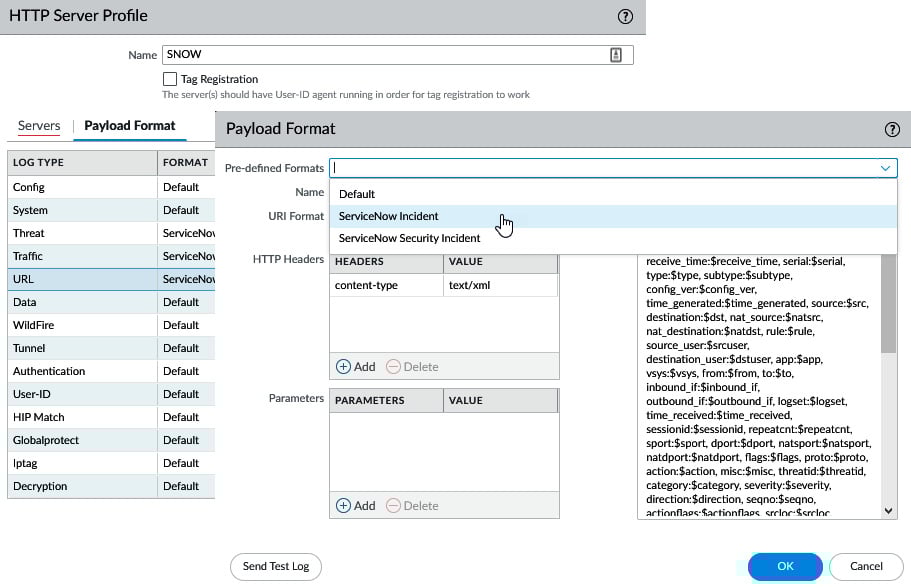The height and width of the screenshot is (587, 911).
Task: Switch to the Servers tab
Action: pyautogui.click(x=39, y=126)
